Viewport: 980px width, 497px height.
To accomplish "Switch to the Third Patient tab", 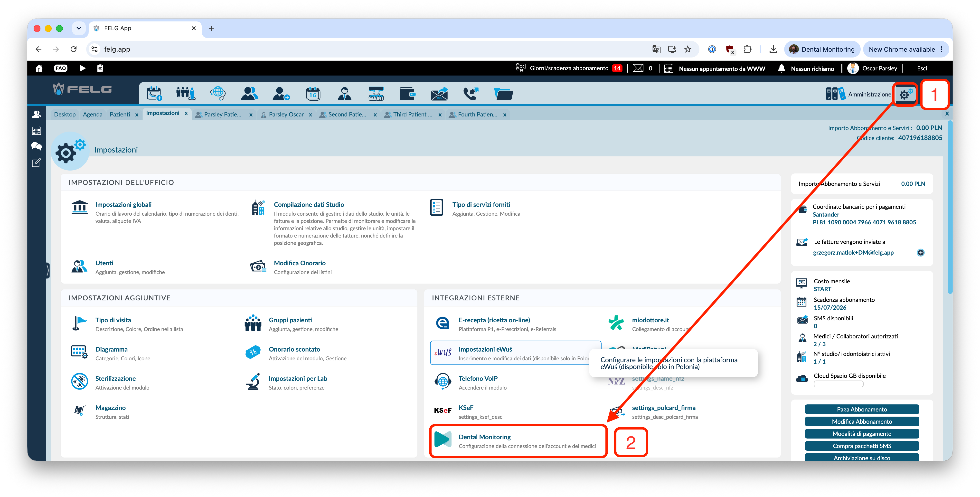I will 412,115.
